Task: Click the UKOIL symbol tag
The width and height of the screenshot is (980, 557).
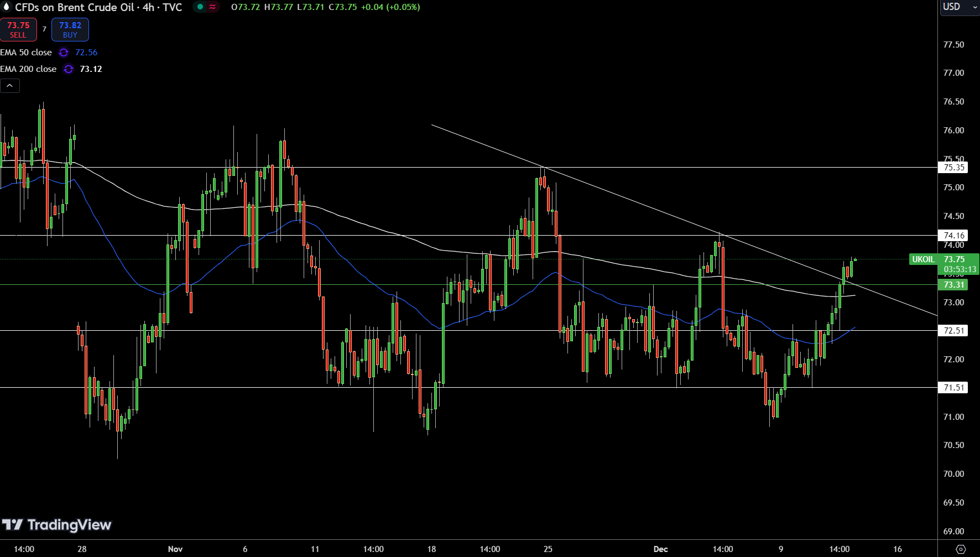Action: 923,259
